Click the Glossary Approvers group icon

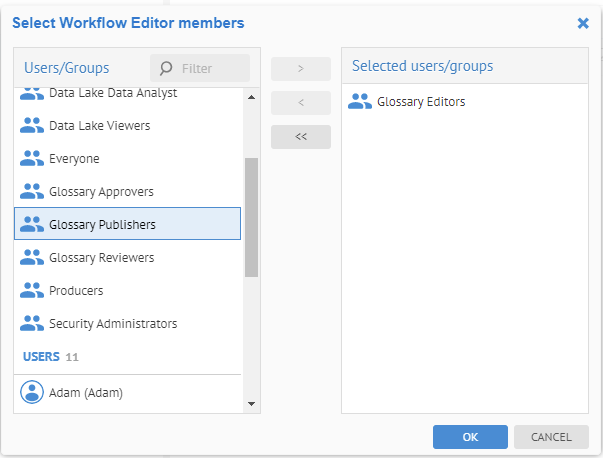pos(32,192)
